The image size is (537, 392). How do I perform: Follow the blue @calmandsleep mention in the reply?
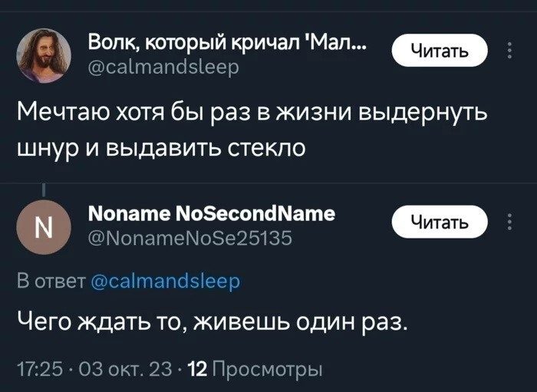point(166,282)
